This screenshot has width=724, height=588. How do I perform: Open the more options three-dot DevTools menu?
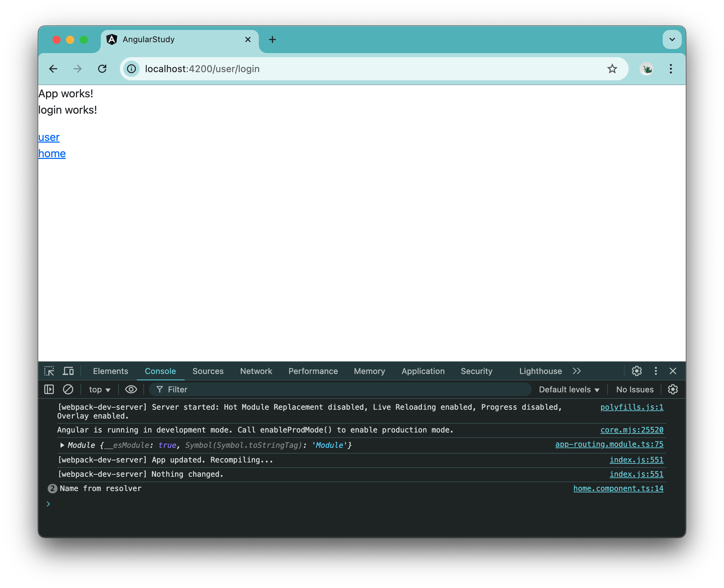(656, 371)
